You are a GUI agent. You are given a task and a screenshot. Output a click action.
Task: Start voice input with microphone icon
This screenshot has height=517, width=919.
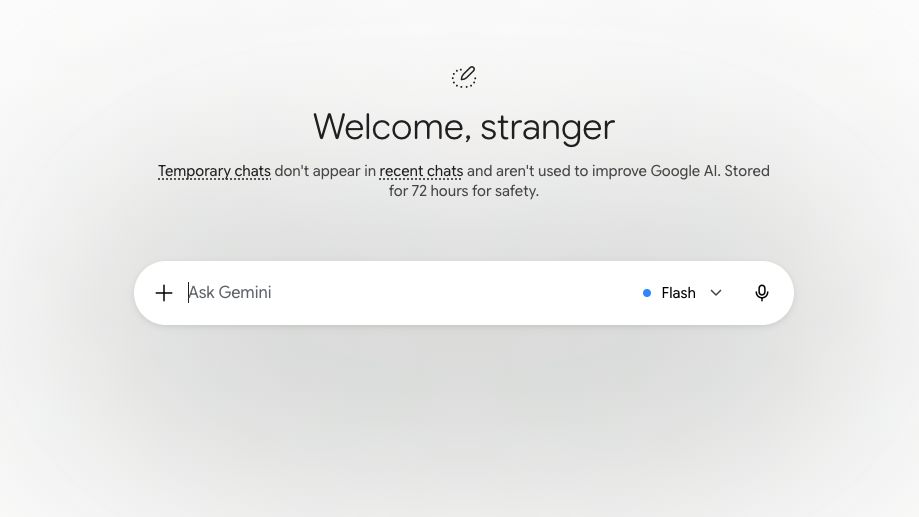point(761,293)
